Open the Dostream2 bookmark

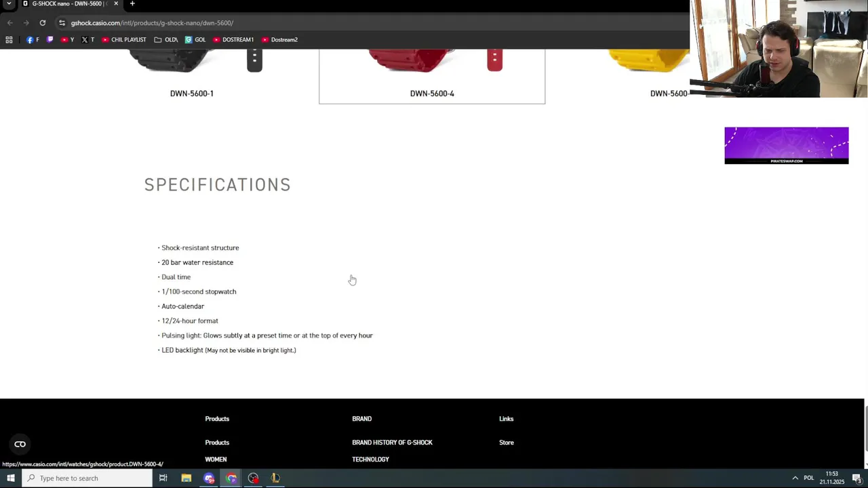[279, 39]
